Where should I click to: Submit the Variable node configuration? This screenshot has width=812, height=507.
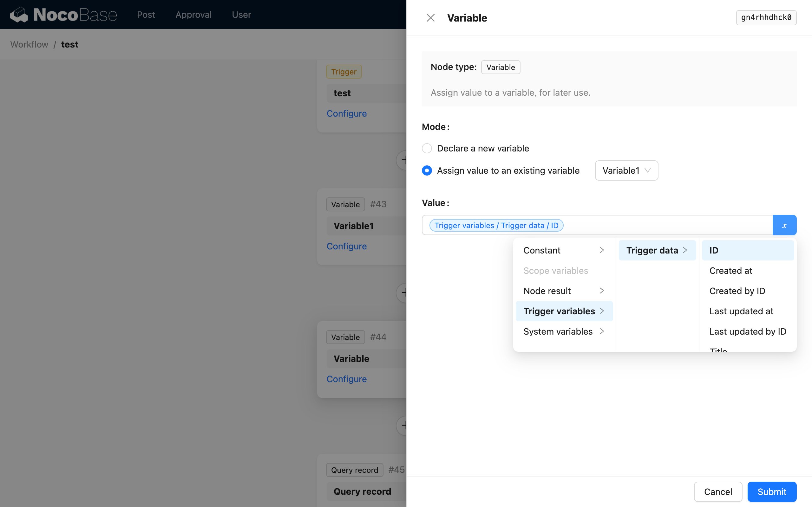coord(771,491)
